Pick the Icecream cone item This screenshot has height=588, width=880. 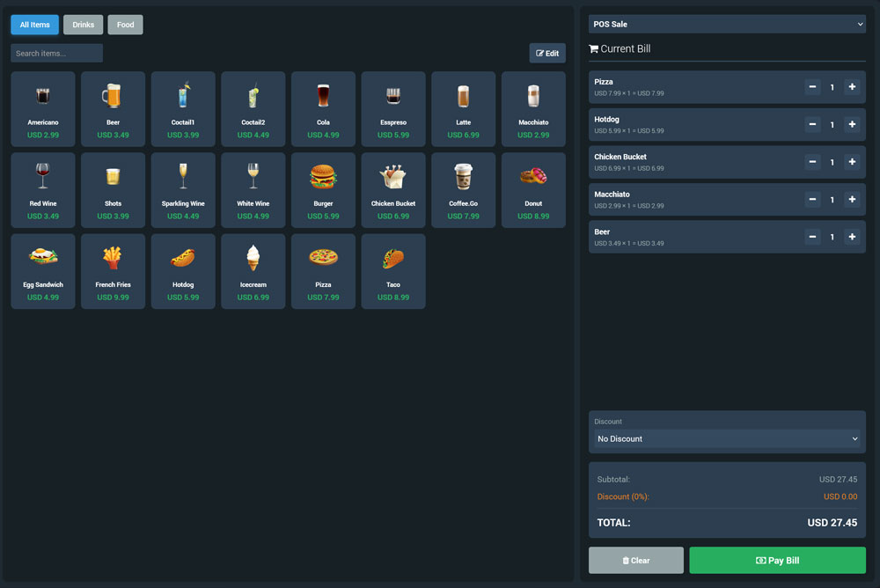253,258
